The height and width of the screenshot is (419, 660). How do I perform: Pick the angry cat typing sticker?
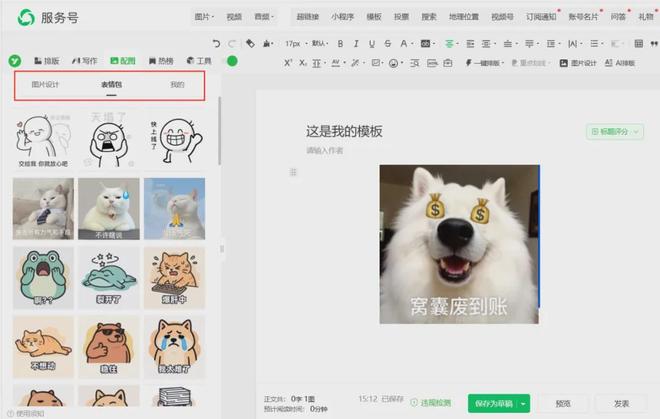(174, 278)
